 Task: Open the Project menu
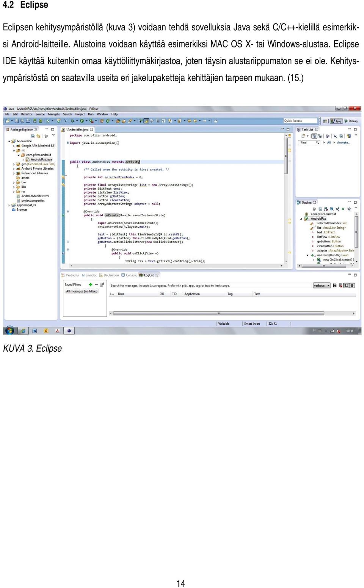80,114
